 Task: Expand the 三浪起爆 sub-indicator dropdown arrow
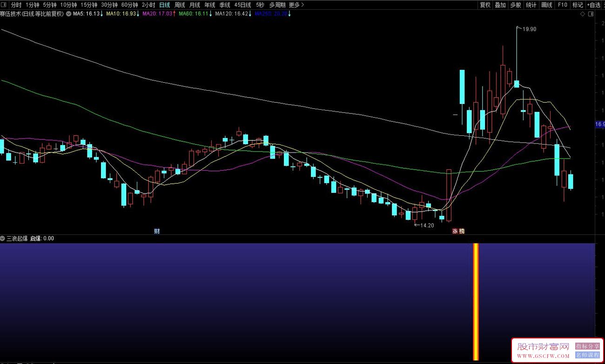pyautogui.click(x=3, y=238)
